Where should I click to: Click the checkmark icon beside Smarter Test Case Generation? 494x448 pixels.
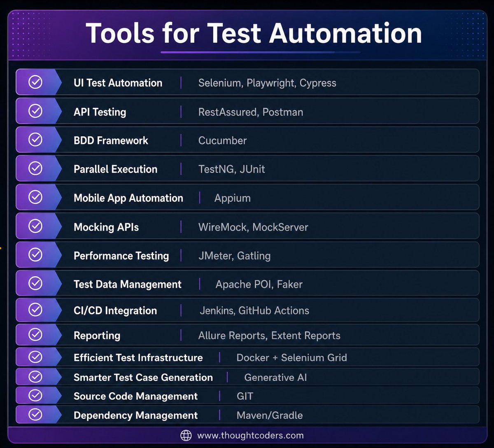tap(35, 377)
